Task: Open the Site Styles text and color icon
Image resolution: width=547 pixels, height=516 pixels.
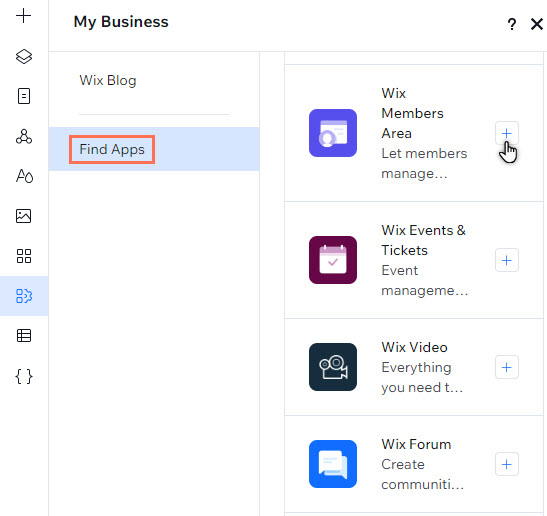Action: pos(24,176)
